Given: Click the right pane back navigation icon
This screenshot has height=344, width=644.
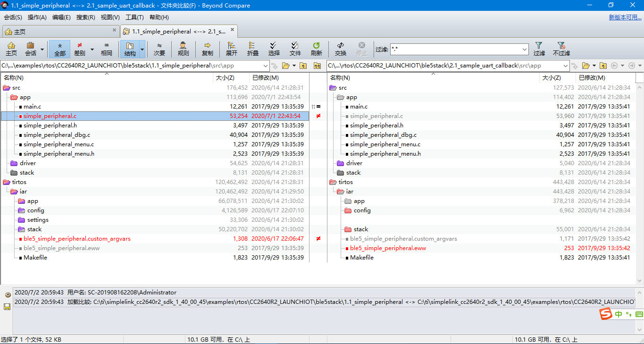Looking at the screenshot, I should pyautogui.click(x=614, y=66).
